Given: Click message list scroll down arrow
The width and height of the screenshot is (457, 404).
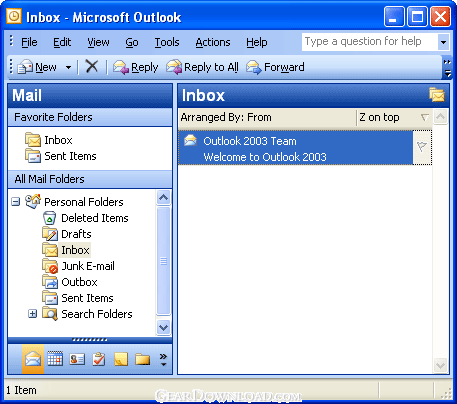Looking at the screenshot, I should click(x=441, y=365).
